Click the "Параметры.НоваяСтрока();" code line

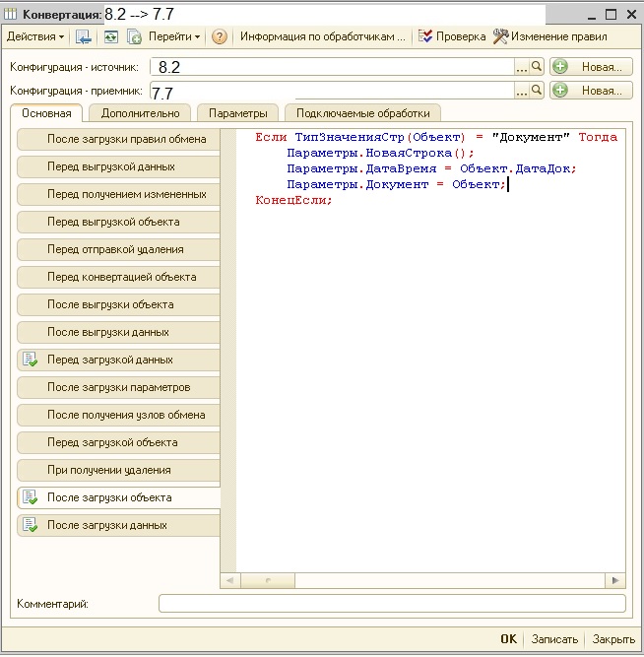click(x=380, y=154)
